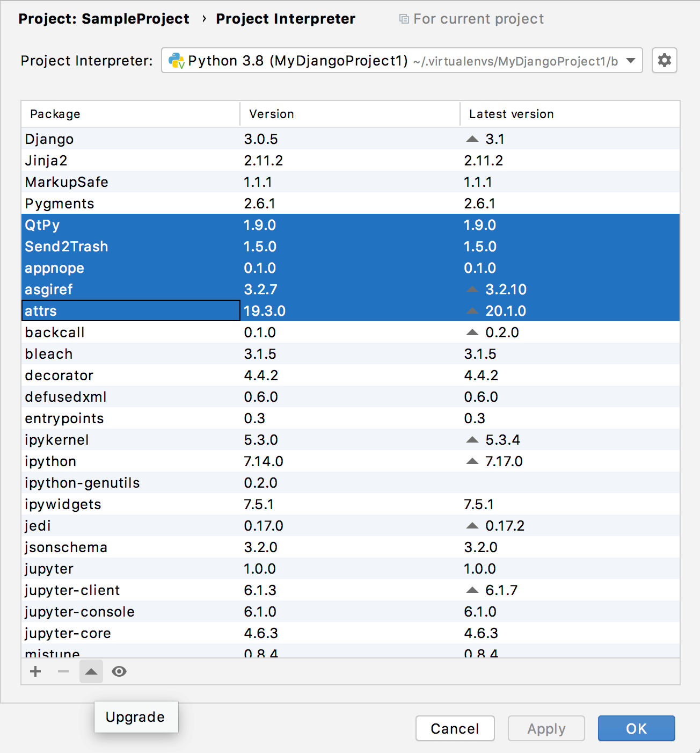Image resolution: width=700 pixels, height=753 pixels.
Task: Install a new package via the plus icon
Action: point(35,671)
